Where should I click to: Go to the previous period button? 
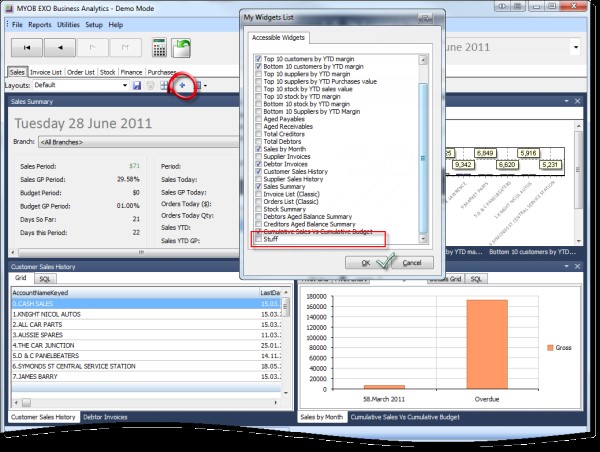(x=60, y=48)
